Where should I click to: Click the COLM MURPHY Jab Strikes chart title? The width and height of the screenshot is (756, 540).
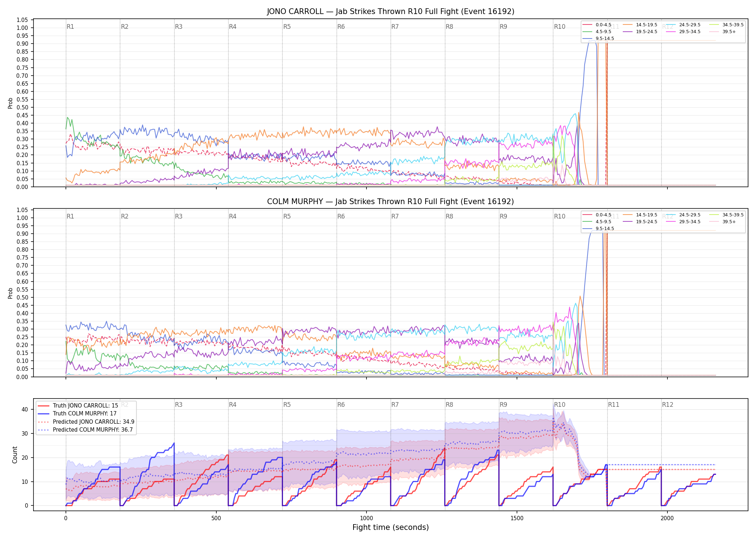click(391, 202)
